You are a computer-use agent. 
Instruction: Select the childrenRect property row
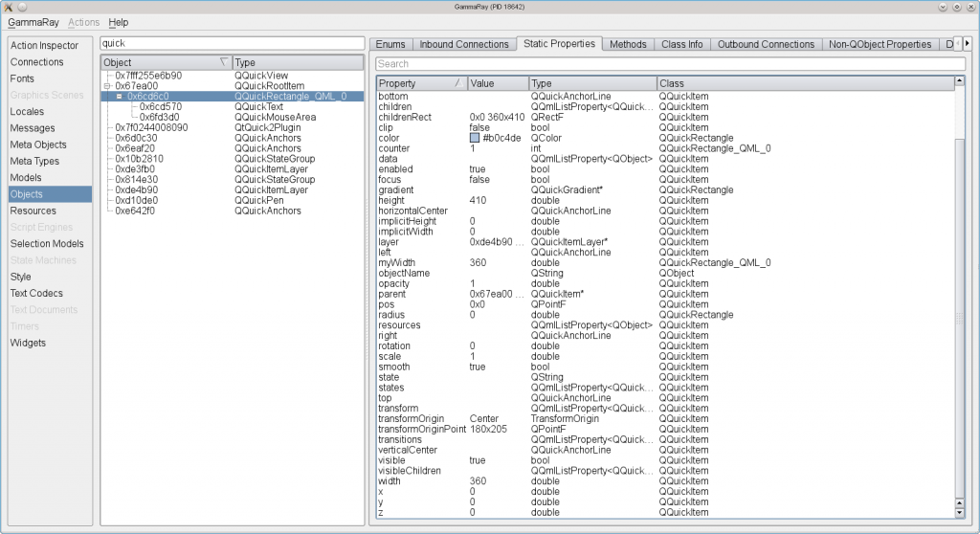666,118
